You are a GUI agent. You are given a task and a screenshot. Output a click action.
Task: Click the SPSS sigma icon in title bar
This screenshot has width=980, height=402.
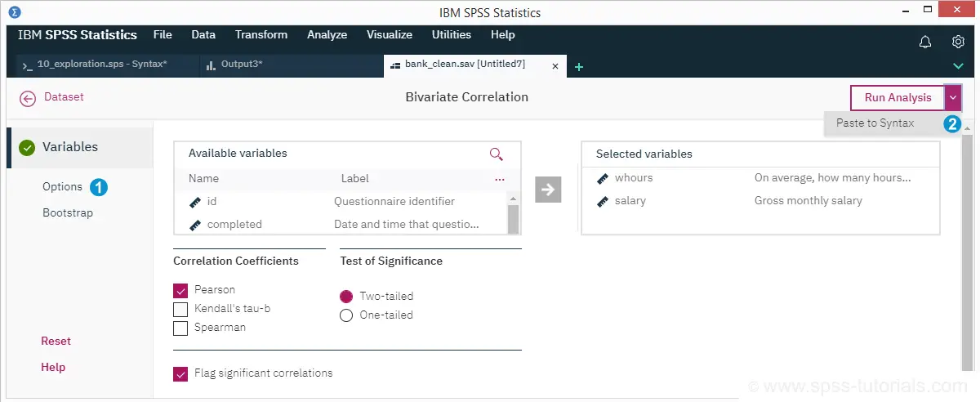click(13, 12)
